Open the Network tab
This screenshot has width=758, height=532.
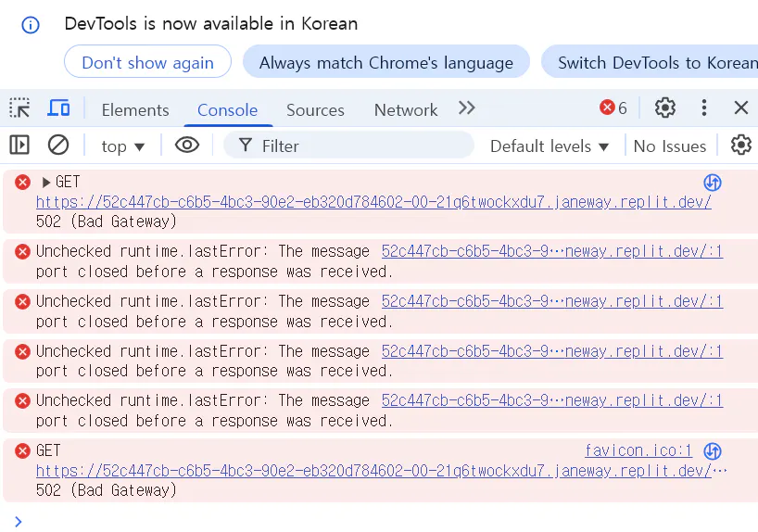[x=406, y=109]
